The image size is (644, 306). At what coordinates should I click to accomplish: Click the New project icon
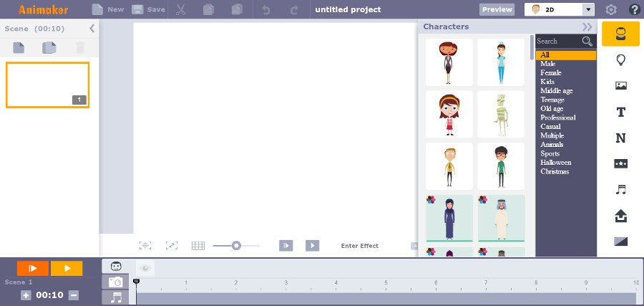pyautogui.click(x=97, y=9)
